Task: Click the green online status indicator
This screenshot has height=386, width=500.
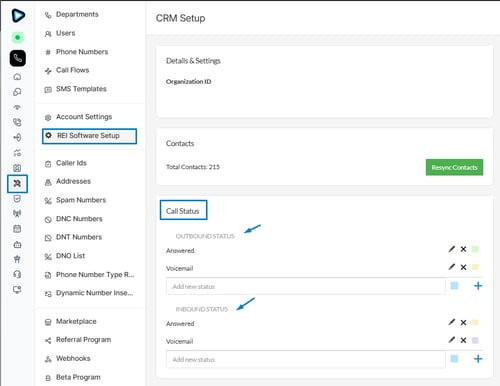Action: click(x=18, y=37)
